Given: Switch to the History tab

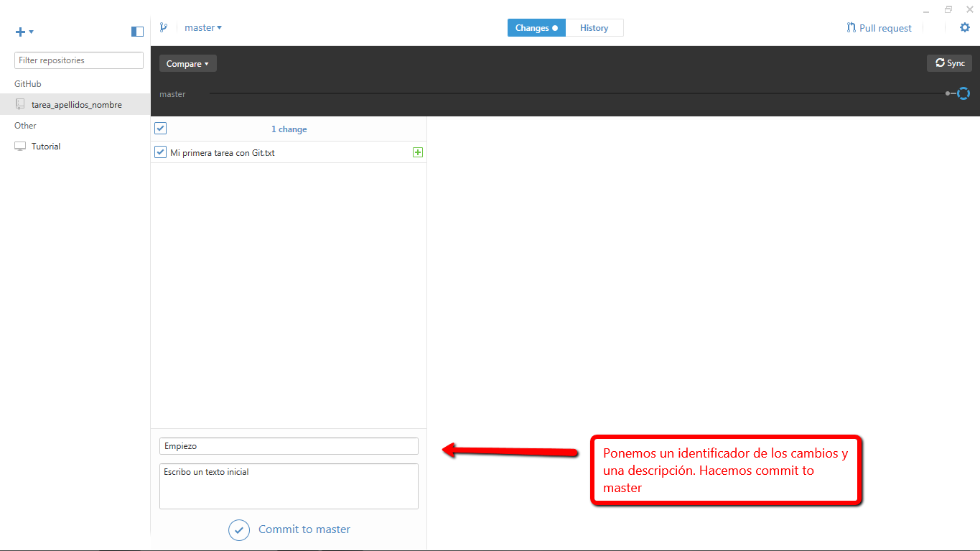Looking at the screenshot, I should [594, 28].
